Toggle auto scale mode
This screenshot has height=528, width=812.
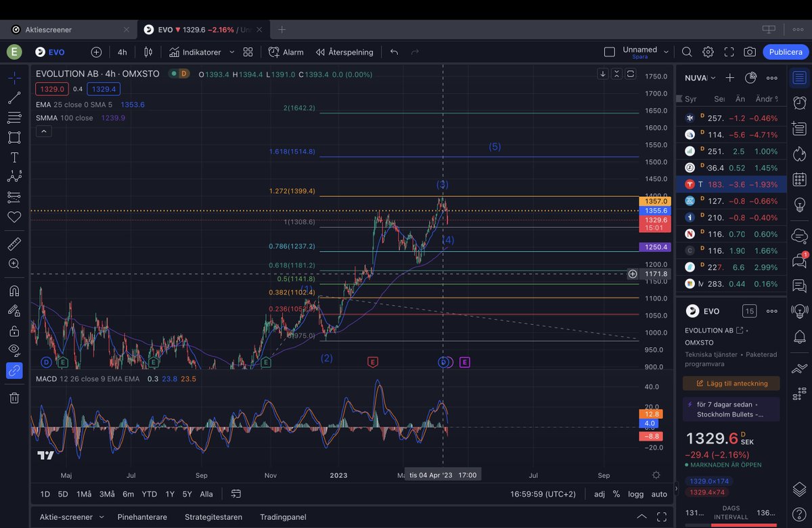click(x=659, y=494)
